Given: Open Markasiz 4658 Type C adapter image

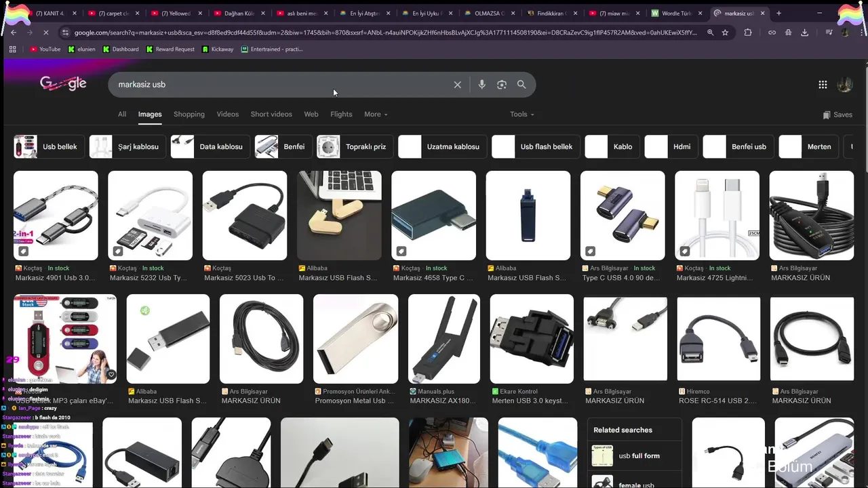Looking at the screenshot, I should (x=434, y=216).
